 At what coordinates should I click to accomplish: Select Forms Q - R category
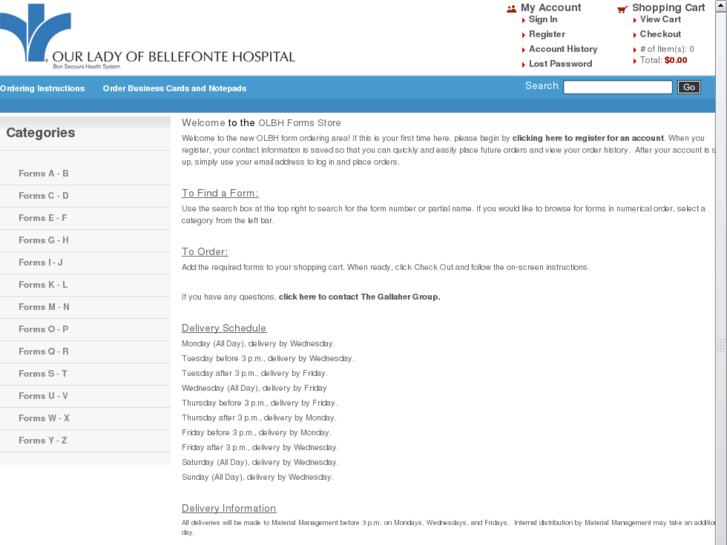pos(44,352)
